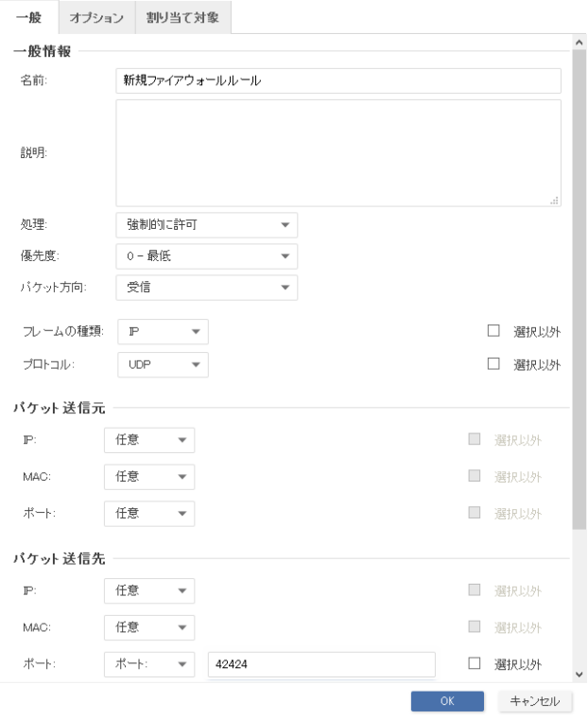Image resolution: width=588 pixels, height=720 pixels.
Task: Click inside the 説明 text area
Action: (337, 152)
